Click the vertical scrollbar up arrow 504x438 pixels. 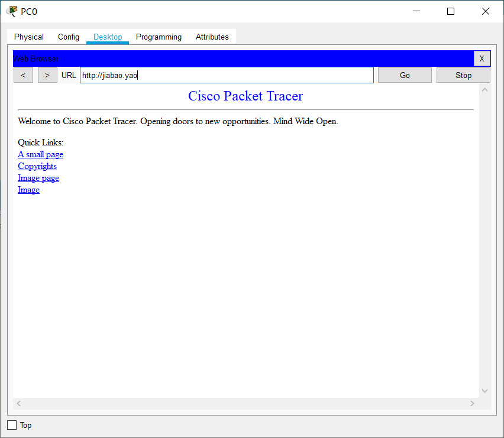(484, 90)
